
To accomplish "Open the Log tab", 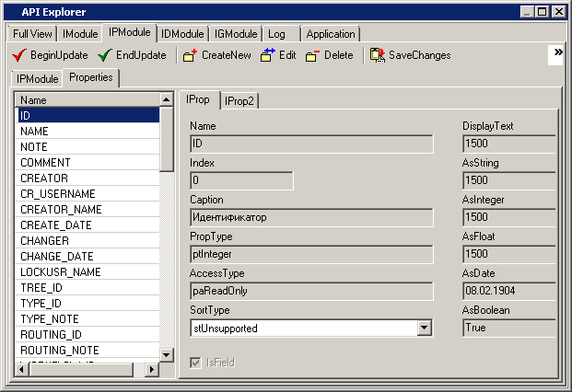I will [276, 34].
